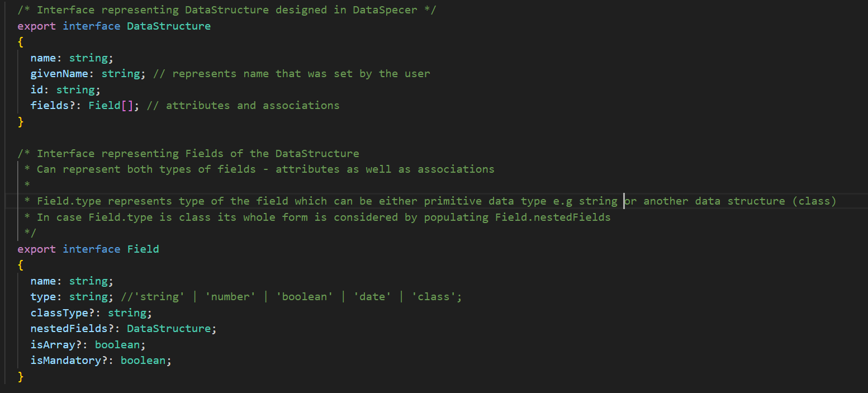
Task: Place cursor on the isArray? property
Action: pos(56,344)
